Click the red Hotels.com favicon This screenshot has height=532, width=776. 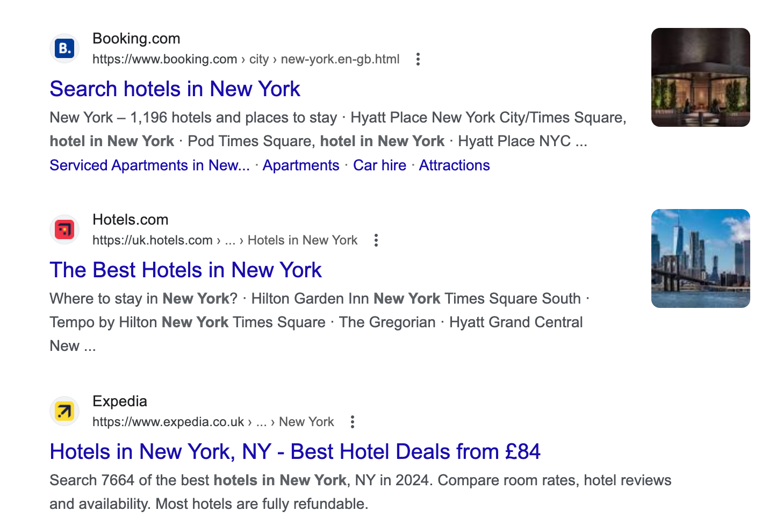point(64,229)
